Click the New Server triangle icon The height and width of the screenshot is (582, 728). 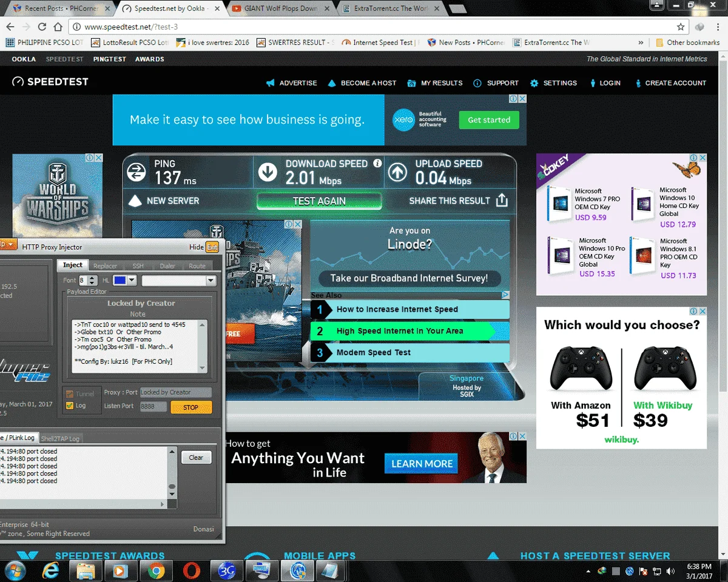tap(136, 201)
